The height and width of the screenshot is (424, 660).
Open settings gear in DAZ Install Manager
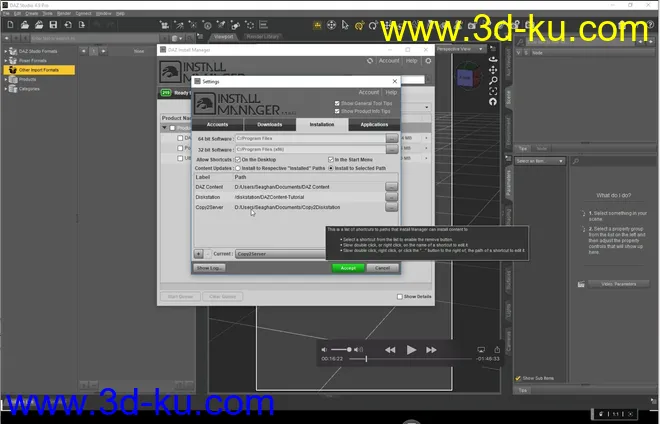point(428,61)
